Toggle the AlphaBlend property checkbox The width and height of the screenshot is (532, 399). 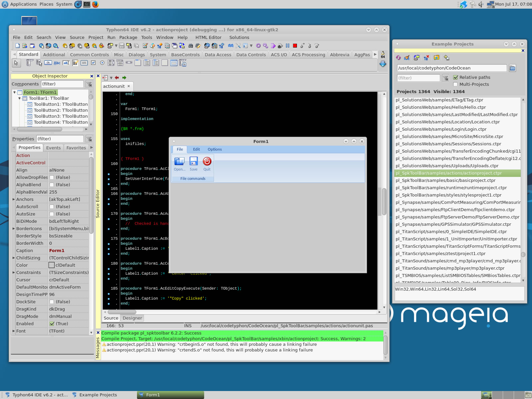coord(52,185)
